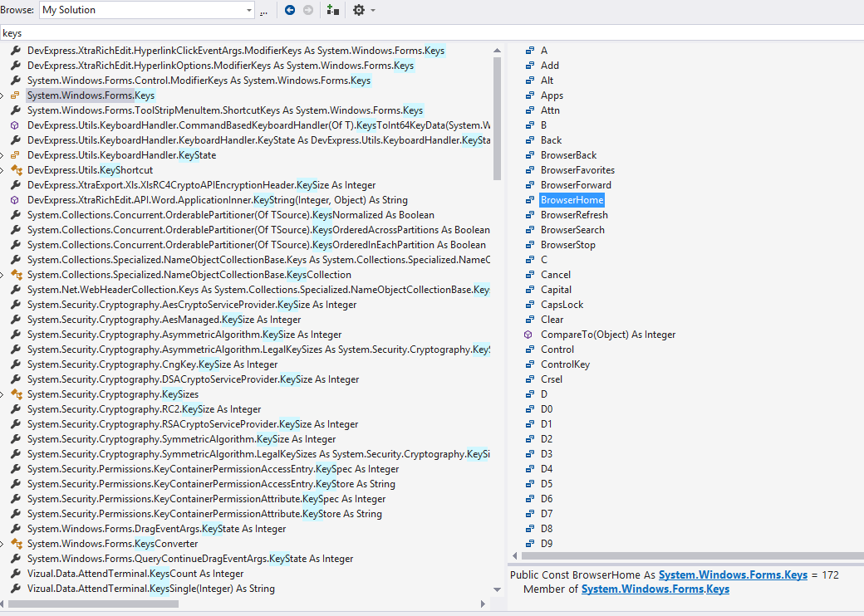Click the members pane horizontal scrollbar thumb
The image size is (864, 616).
[691, 556]
